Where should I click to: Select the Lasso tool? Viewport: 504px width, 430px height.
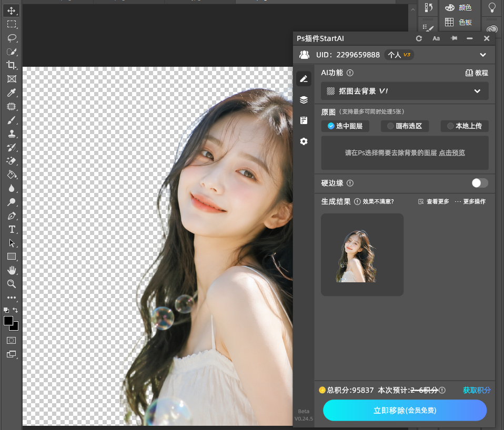tap(12, 38)
